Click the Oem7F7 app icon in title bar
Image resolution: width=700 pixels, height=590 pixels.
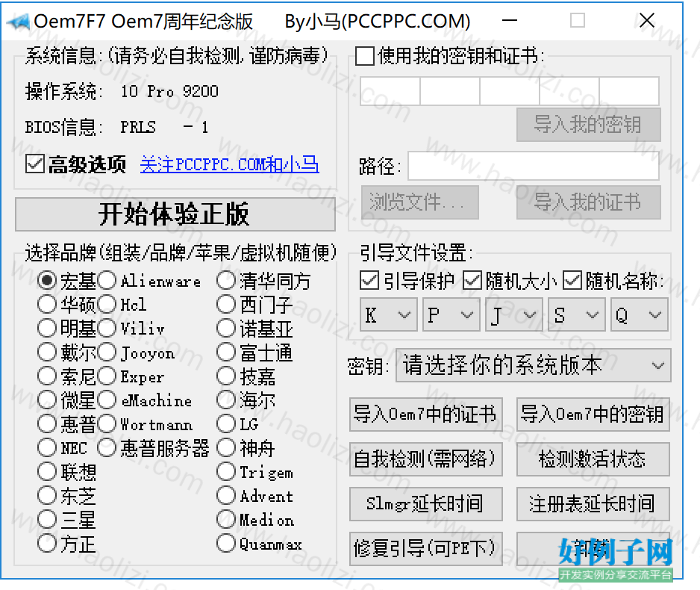[x=19, y=22]
